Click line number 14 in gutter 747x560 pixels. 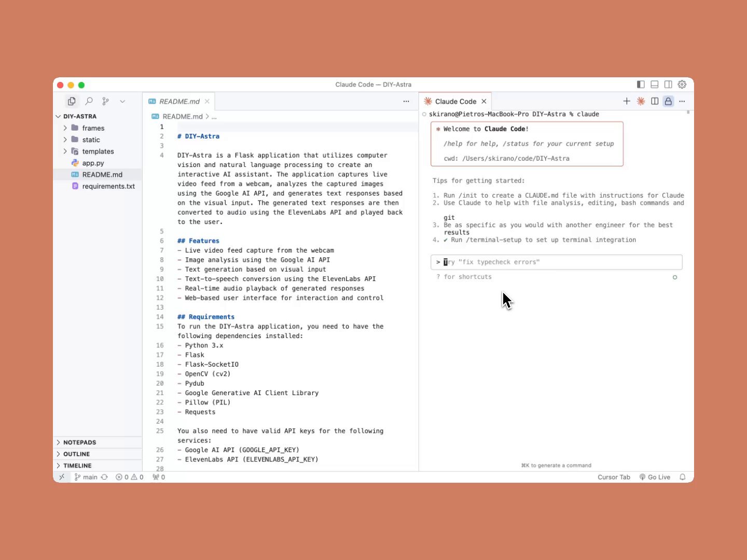pyautogui.click(x=160, y=317)
